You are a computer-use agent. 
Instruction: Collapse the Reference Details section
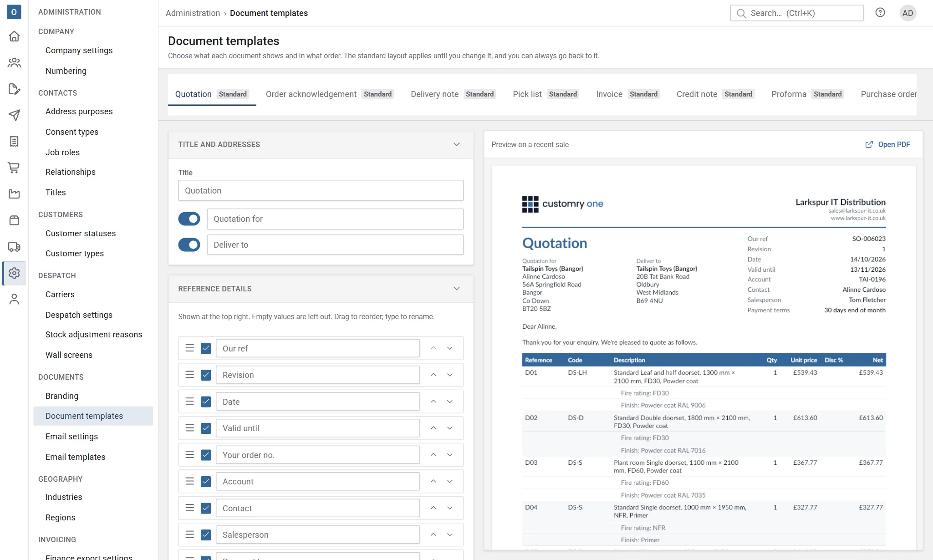click(x=457, y=289)
